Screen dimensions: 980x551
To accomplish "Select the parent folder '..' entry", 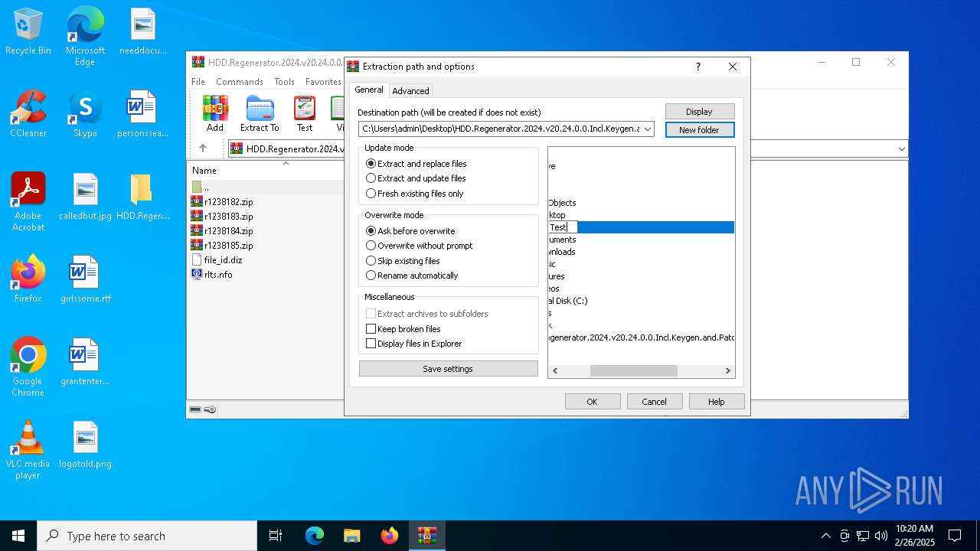I will point(201,187).
